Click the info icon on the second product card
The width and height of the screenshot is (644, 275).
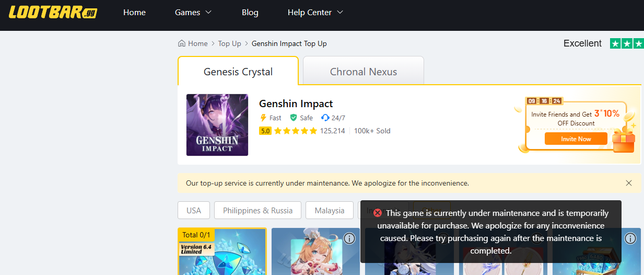(349, 238)
